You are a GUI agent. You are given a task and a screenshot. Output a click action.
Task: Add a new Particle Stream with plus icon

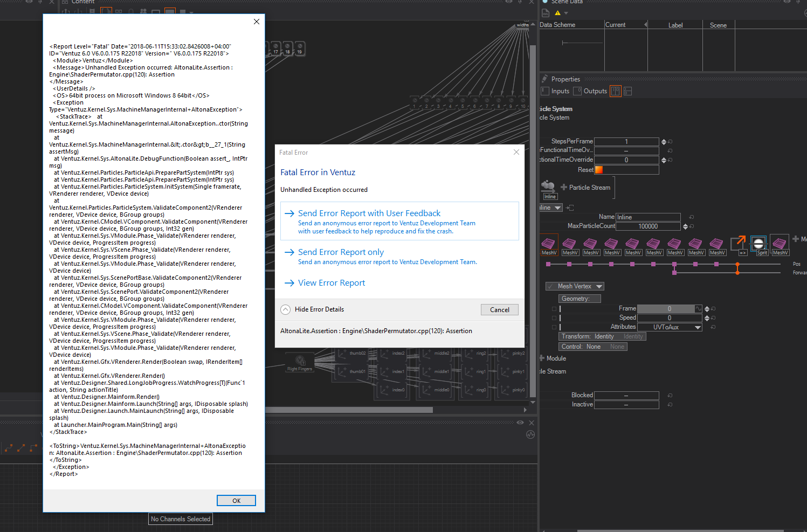[x=564, y=188]
